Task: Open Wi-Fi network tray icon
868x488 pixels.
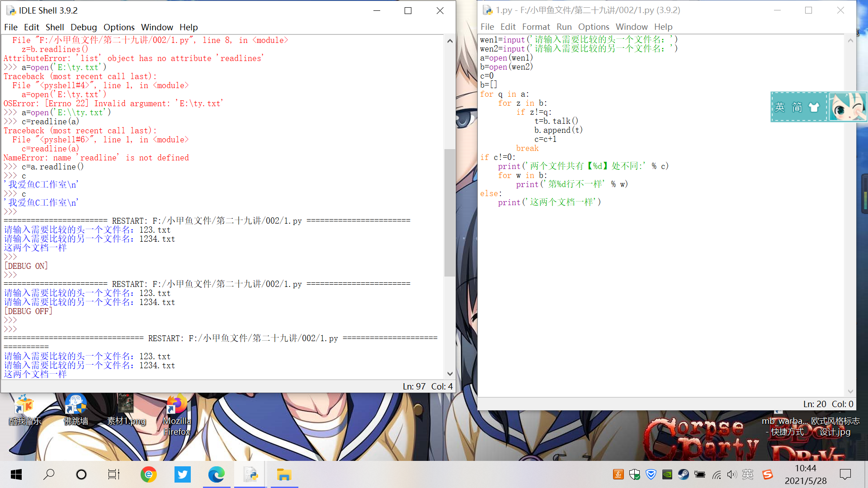Action: pyautogui.click(x=717, y=474)
